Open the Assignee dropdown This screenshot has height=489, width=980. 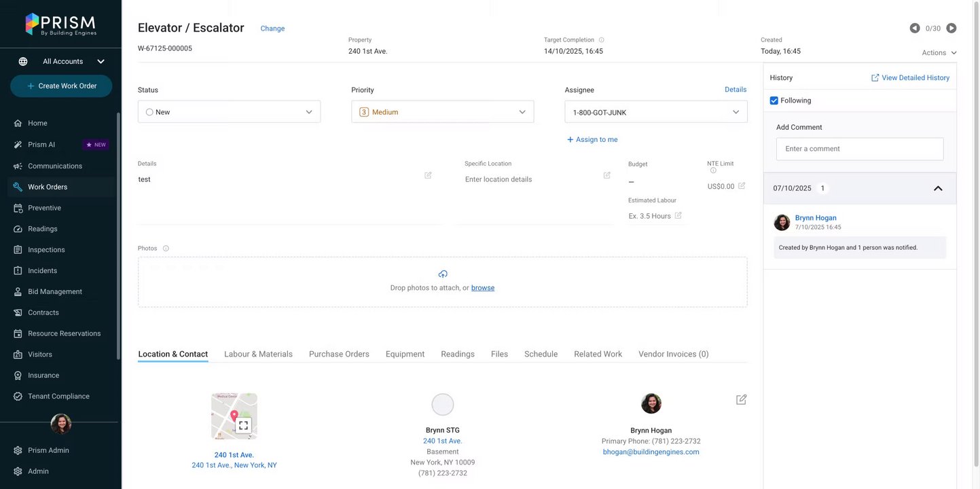[x=655, y=112]
